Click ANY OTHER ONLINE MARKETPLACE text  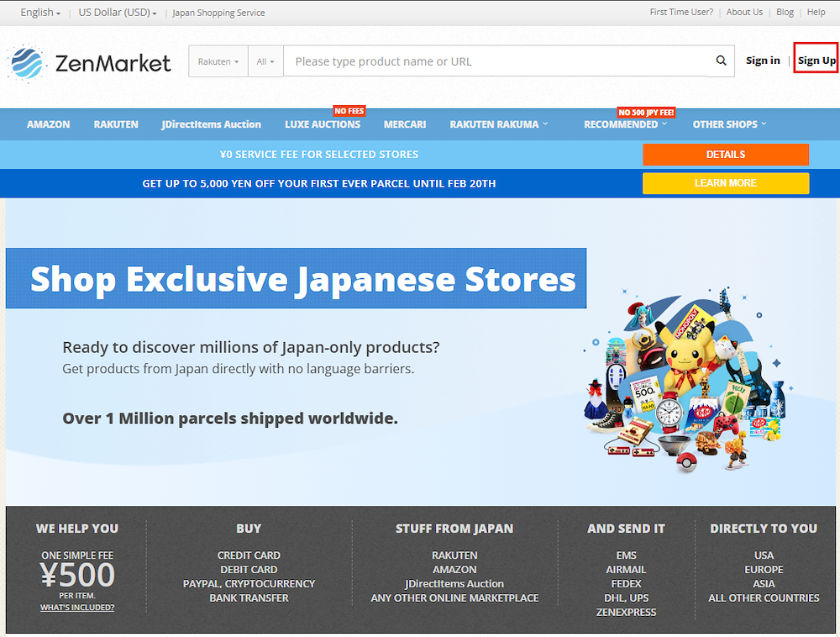[454, 598]
